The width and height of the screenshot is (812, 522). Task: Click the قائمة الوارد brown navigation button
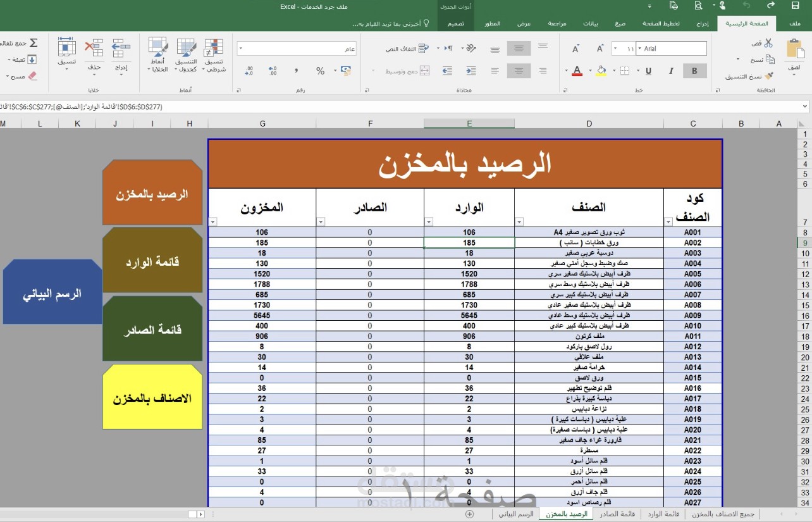tap(152, 260)
